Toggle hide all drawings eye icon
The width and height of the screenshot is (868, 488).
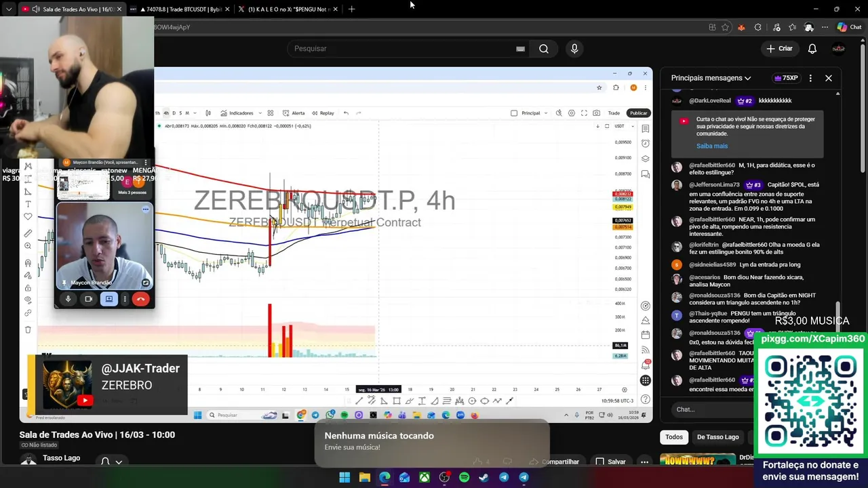coord(28,300)
